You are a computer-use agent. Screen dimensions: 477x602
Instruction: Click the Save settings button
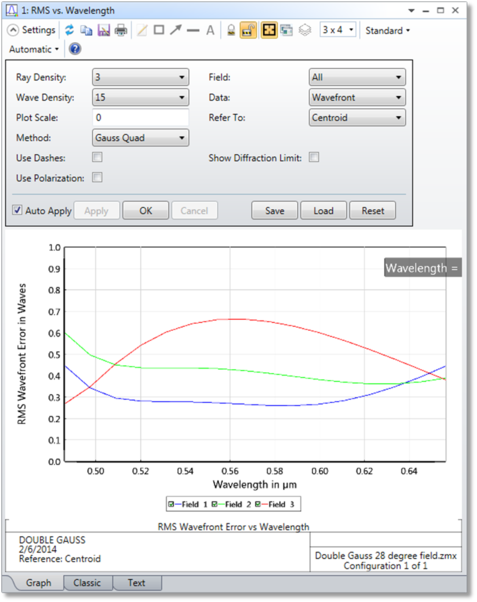(x=275, y=210)
